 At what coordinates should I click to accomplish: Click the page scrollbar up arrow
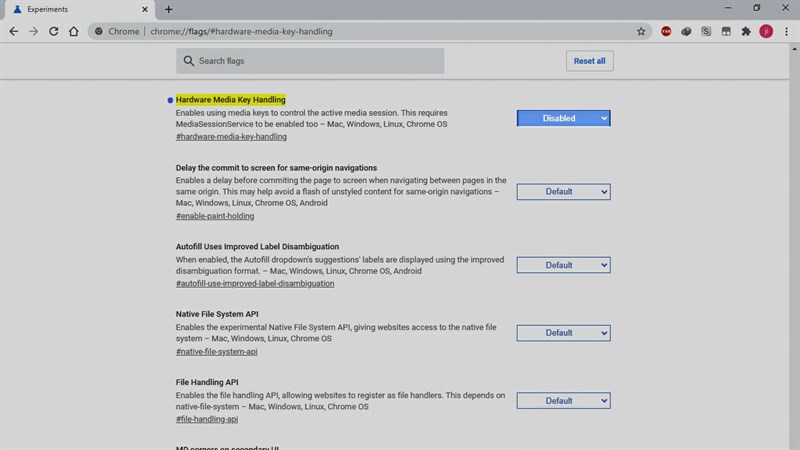[x=794, y=49]
